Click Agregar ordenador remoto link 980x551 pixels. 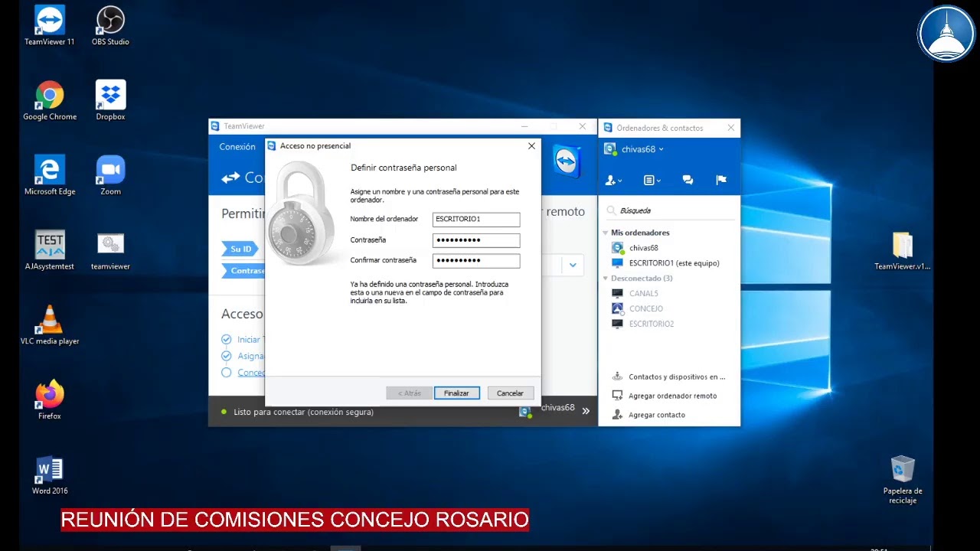click(x=672, y=396)
